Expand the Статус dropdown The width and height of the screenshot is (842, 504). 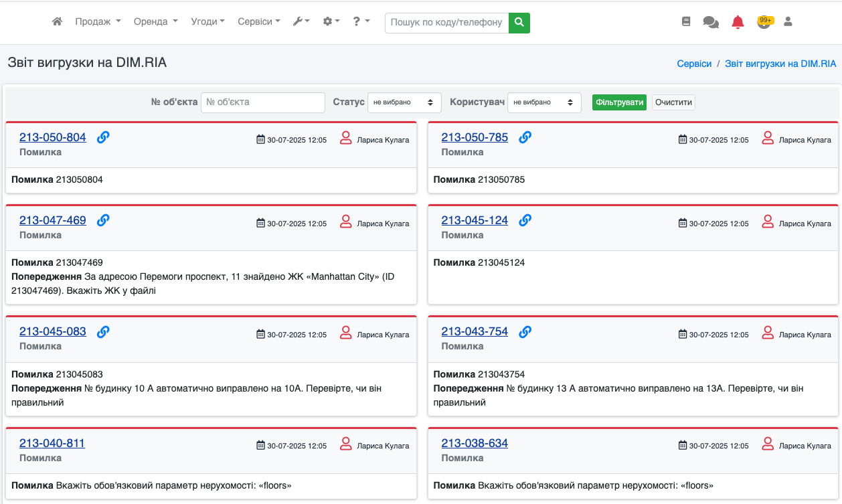pos(404,102)
